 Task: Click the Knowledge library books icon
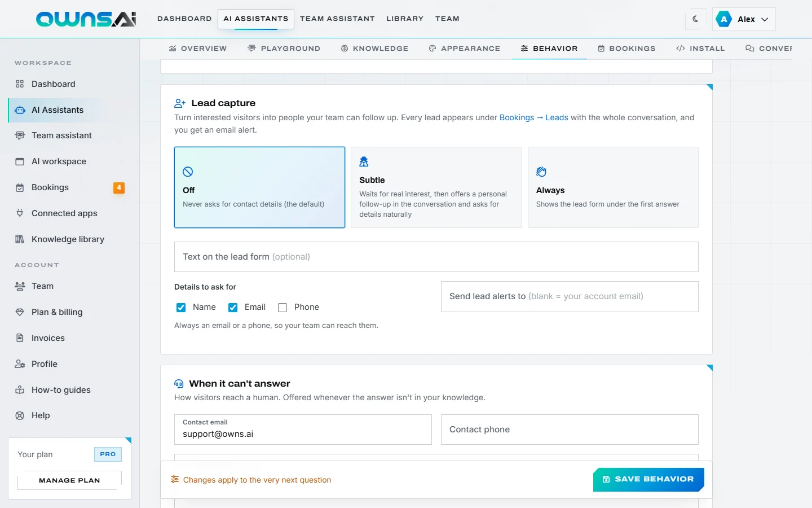click(x=20, y=239)
